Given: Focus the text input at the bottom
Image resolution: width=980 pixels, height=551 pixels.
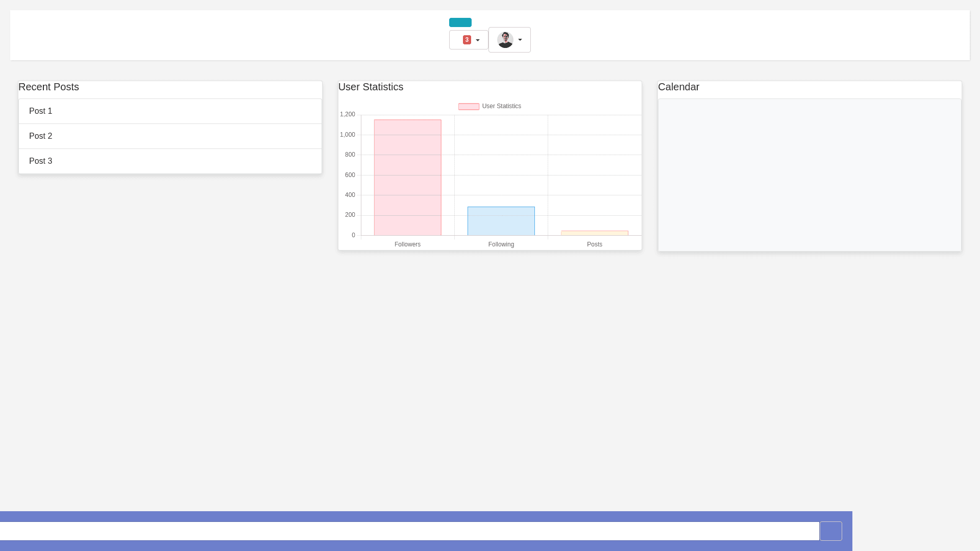Looking at the screenshot, I should tap(408, 531).
